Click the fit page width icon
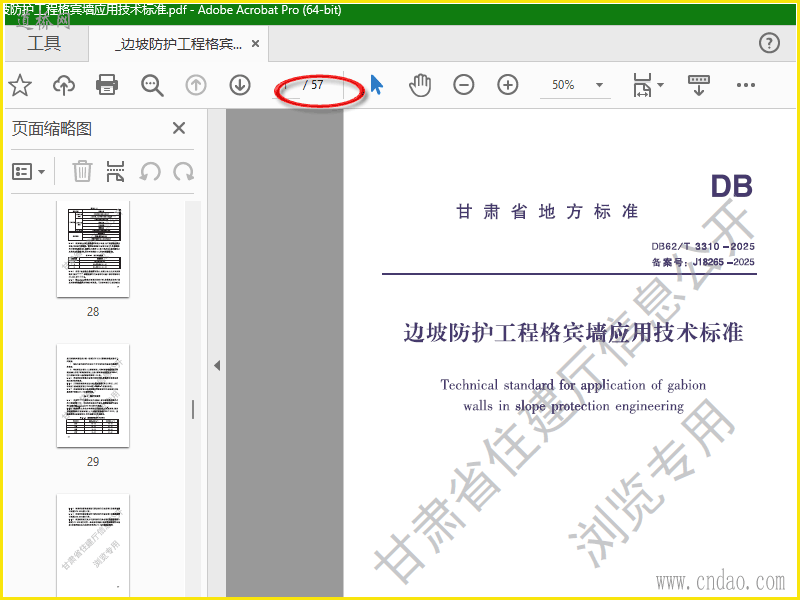This screenshot has width=800, height=600. click(642, 85)
